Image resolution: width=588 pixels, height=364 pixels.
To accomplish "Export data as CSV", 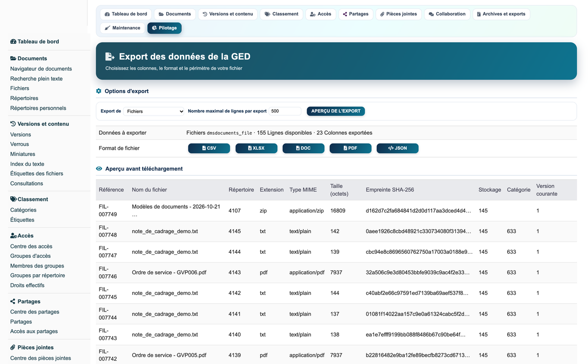I will pyautogui.click(x=209, y=148).
